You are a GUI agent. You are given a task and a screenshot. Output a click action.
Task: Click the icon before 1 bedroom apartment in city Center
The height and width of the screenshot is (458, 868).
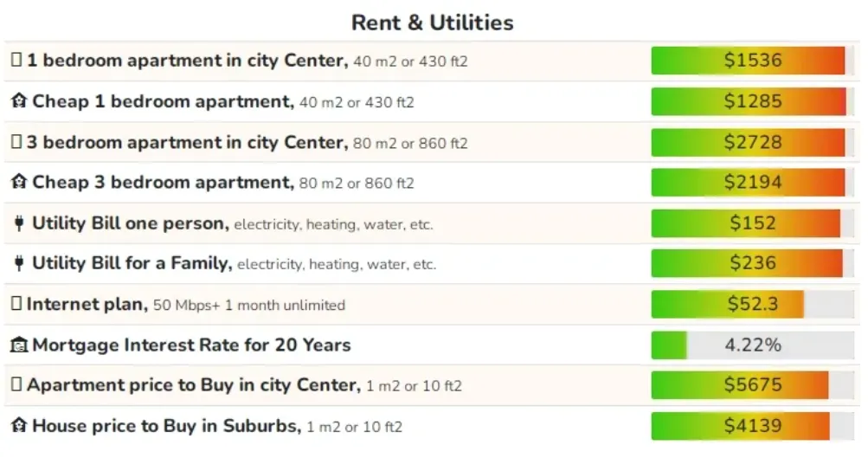(x=16, y=60)
